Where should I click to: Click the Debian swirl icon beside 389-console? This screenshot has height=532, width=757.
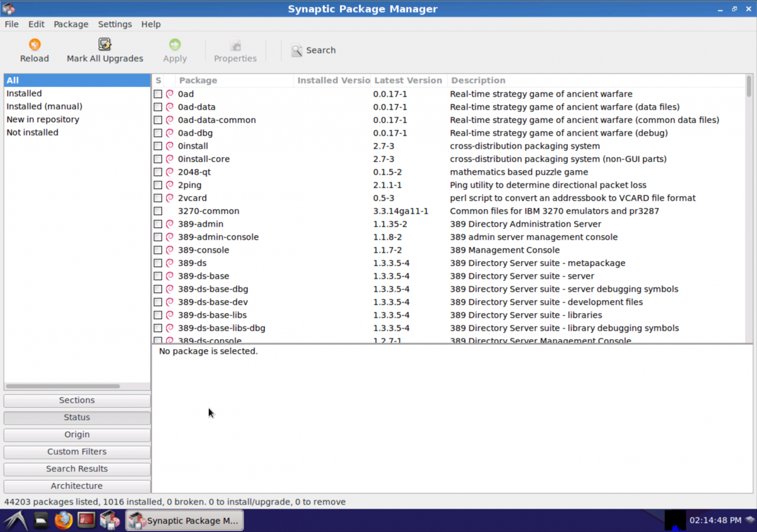[170, 250]
